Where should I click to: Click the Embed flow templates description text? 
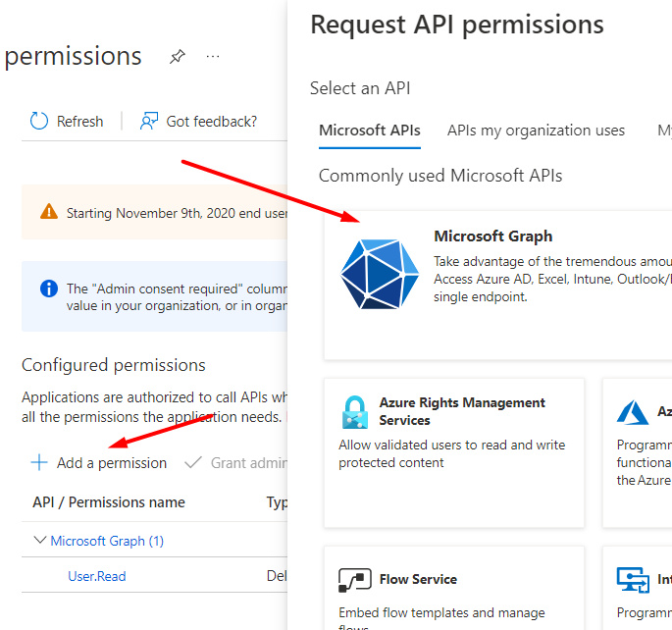point(441,619)
